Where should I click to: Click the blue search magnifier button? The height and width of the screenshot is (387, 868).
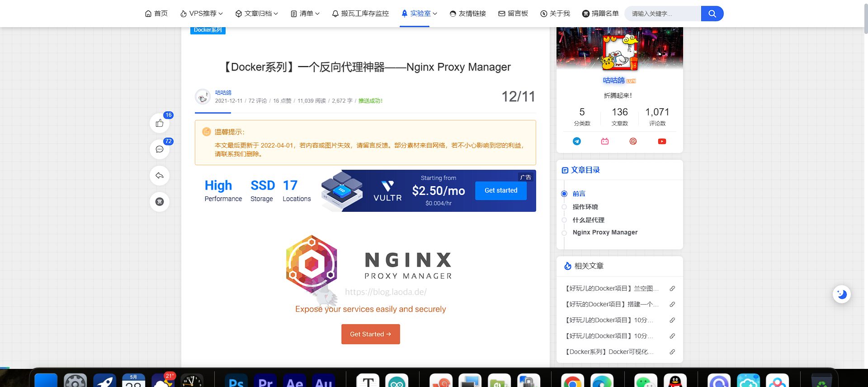712,14
